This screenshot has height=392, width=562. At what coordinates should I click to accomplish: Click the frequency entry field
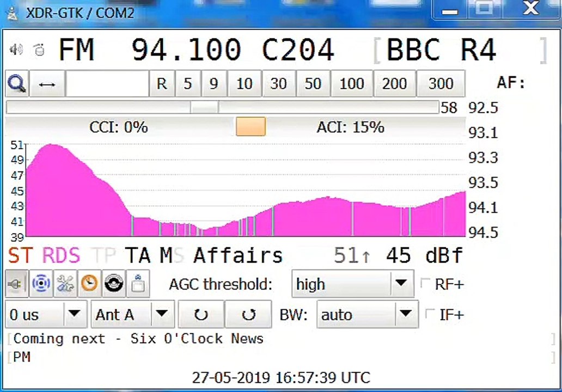pyautogui.click(x=107, y=84)
